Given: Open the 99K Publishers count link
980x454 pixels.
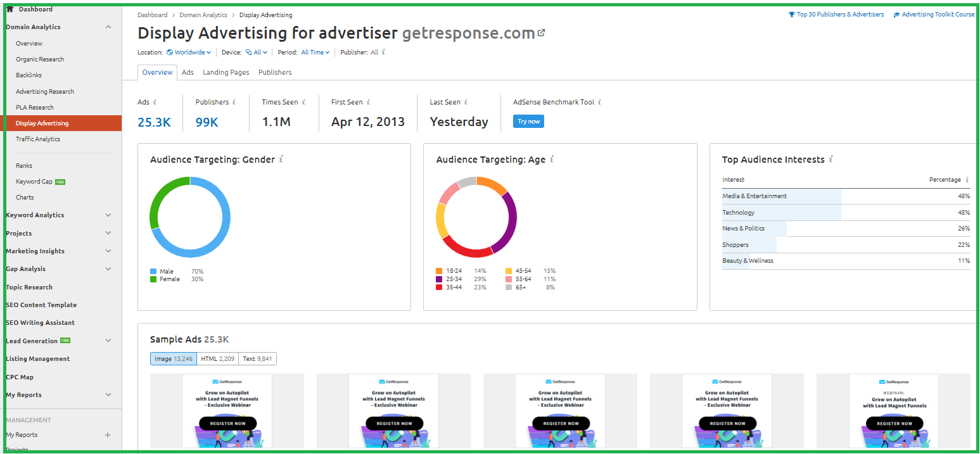Looking at the screenshot, I should coord(207,122).
